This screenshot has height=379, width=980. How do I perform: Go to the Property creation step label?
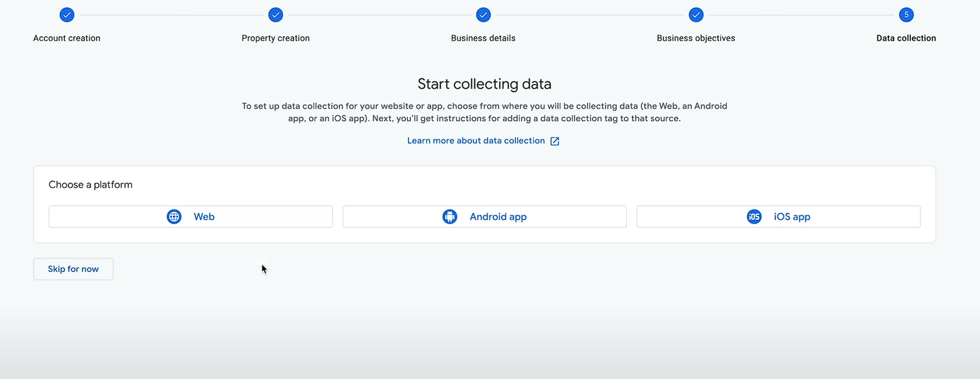275,38
